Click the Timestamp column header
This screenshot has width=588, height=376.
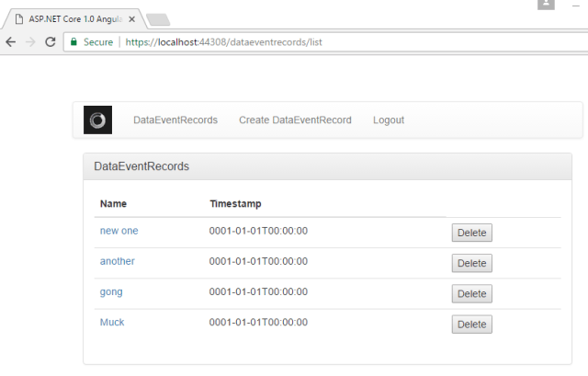[235, 204]
